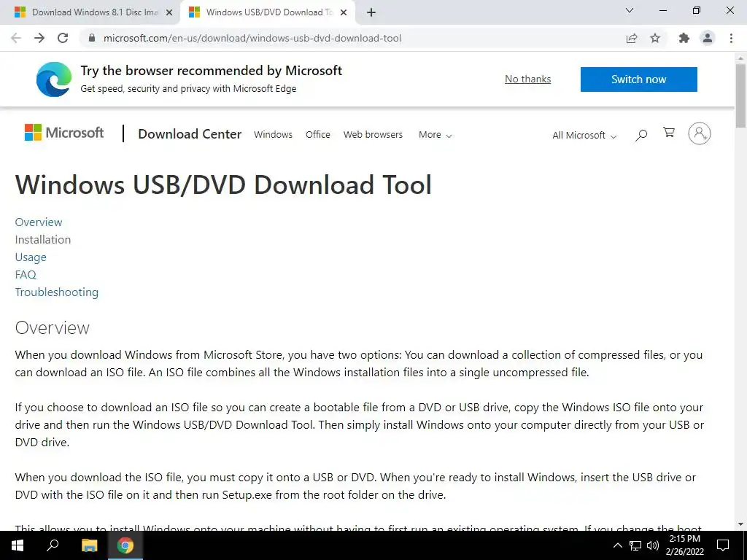Jump to the Usage section link

click(31, 257)
